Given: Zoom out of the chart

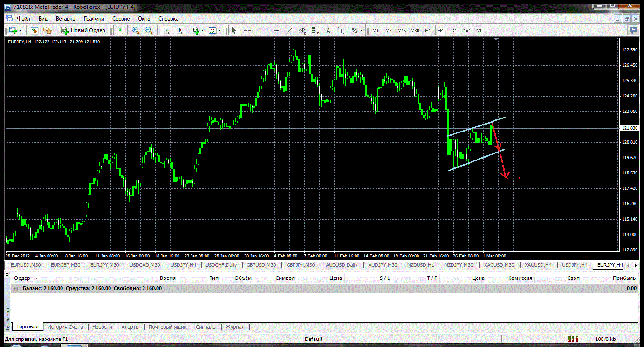Looking at the screenshot, I should 149,30.
